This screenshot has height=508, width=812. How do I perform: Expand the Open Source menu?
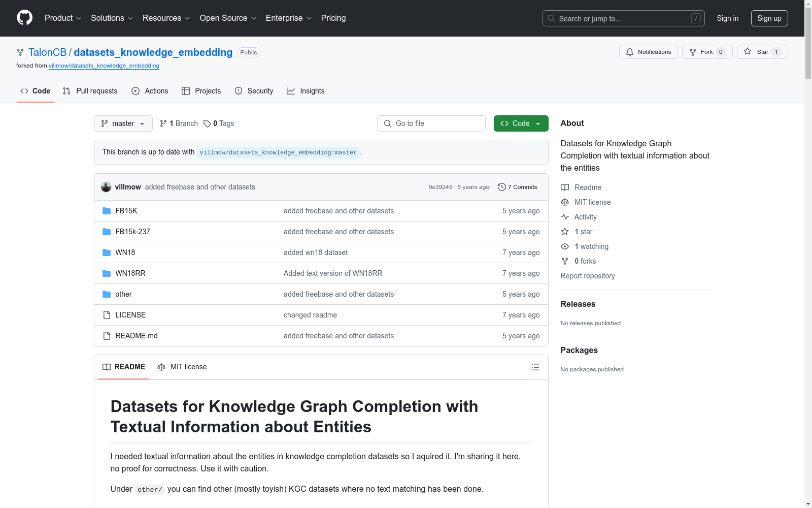[228, 18]
